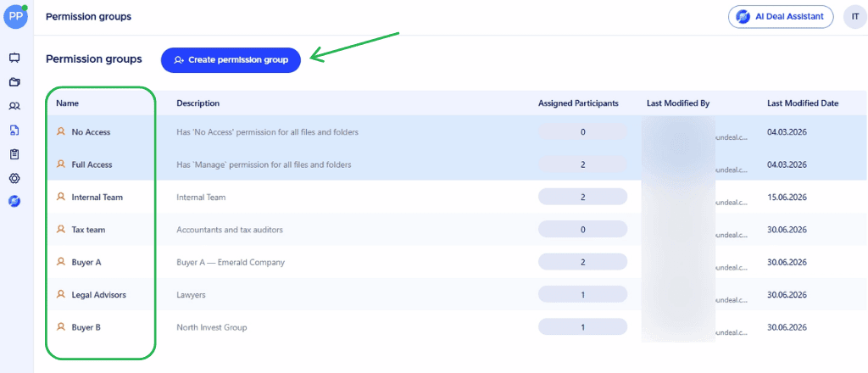Click the Buyer B user icon
Image resolution: width=868 pixels, height=373 pixels.
coord(61,327)
